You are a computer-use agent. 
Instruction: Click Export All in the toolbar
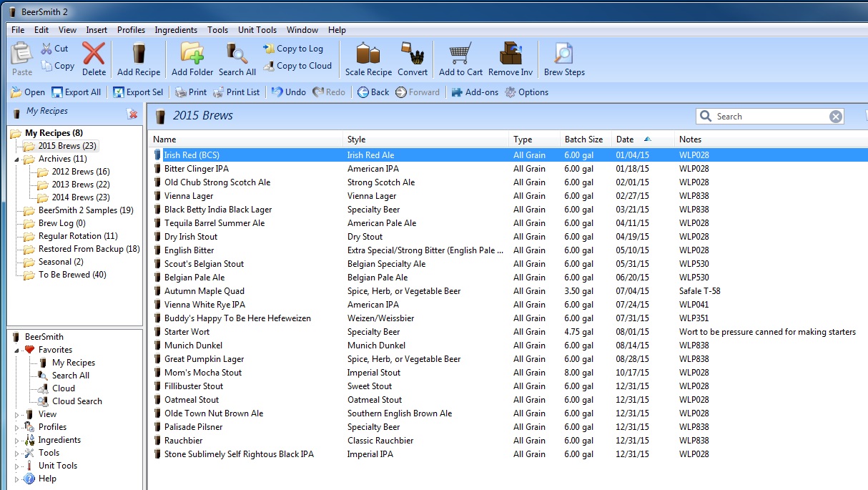76,92
